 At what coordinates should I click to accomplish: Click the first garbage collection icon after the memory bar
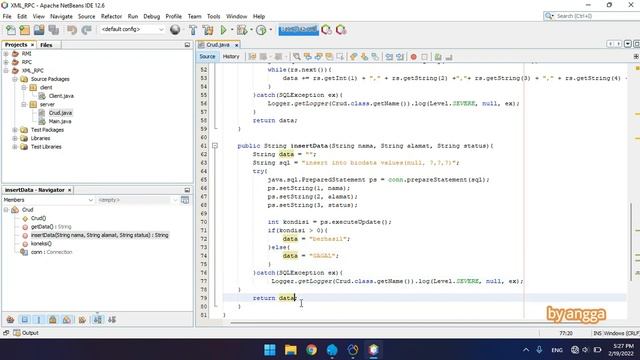tap(327, 30)
